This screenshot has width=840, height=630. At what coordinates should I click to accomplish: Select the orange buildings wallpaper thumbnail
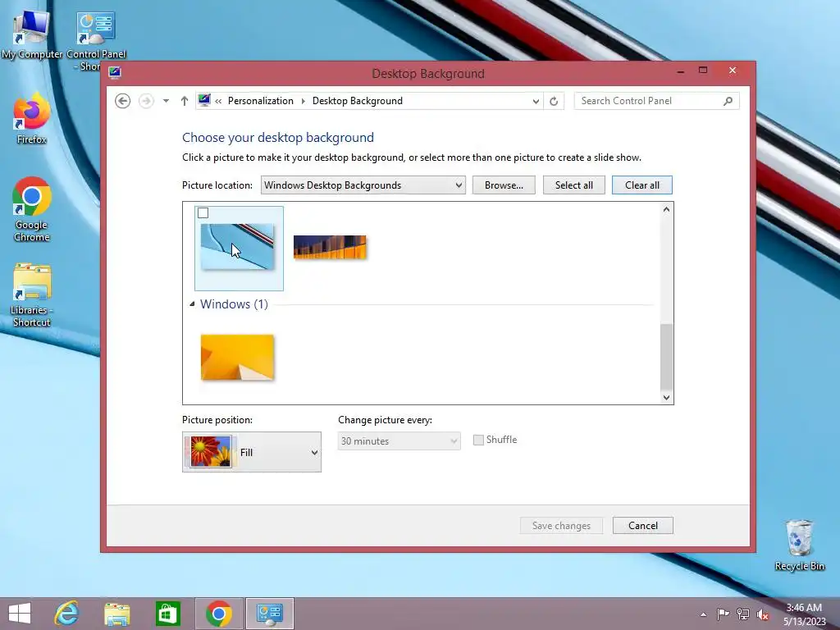point(330,247)
